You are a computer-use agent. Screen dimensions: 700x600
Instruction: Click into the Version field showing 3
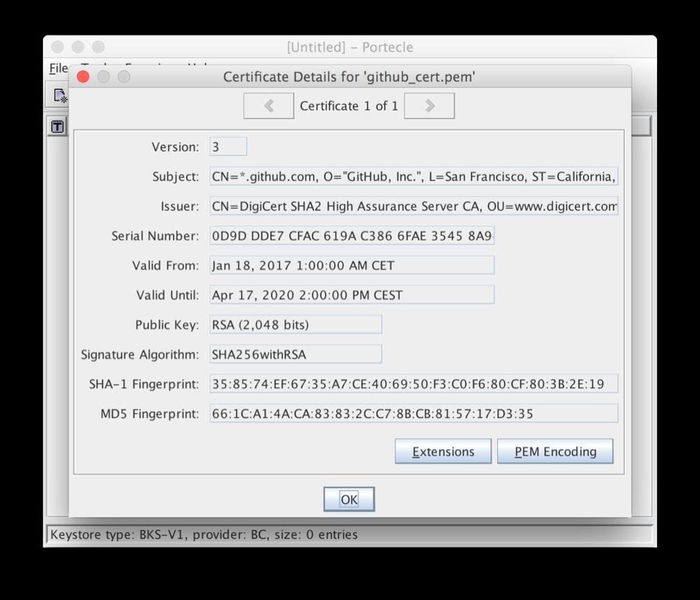tap(228, 147)
